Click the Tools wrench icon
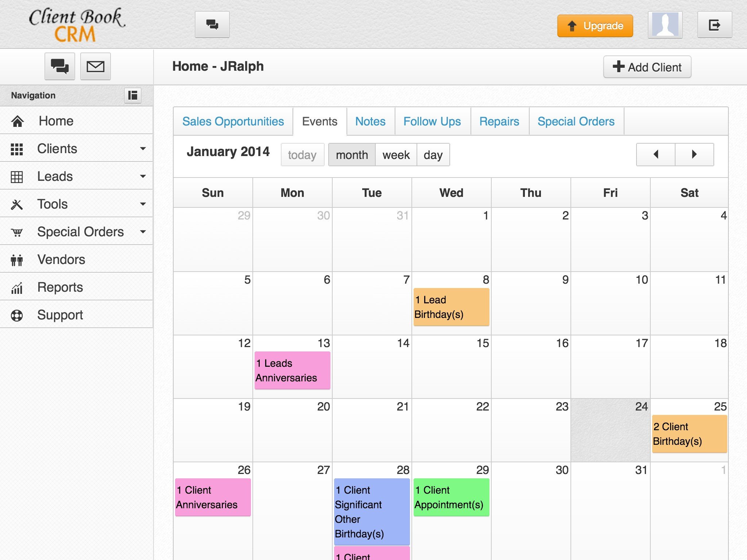 coord(17,205)
